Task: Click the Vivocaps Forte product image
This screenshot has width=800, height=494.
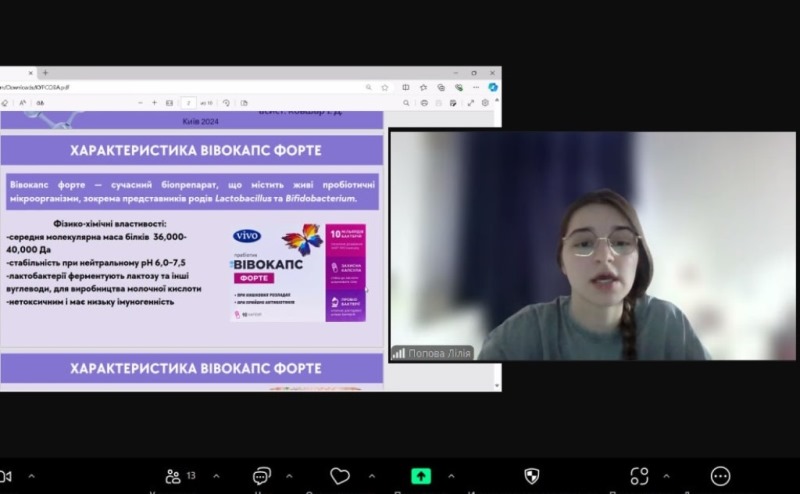Action: (x=298, y=273)
